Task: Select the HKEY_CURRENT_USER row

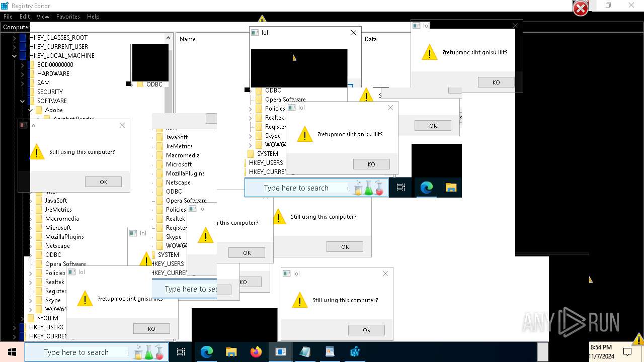Action: 58,47
